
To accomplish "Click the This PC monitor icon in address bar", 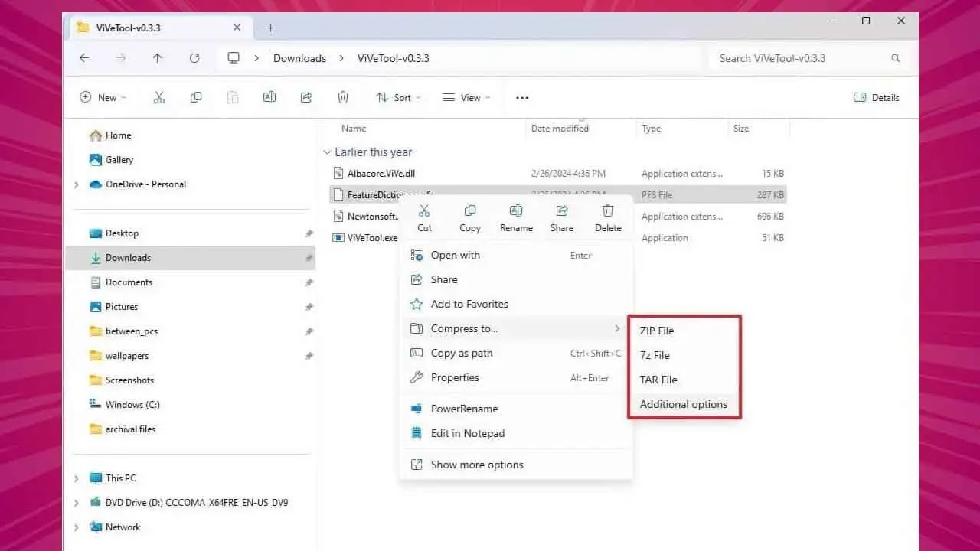I will [234, 58].
